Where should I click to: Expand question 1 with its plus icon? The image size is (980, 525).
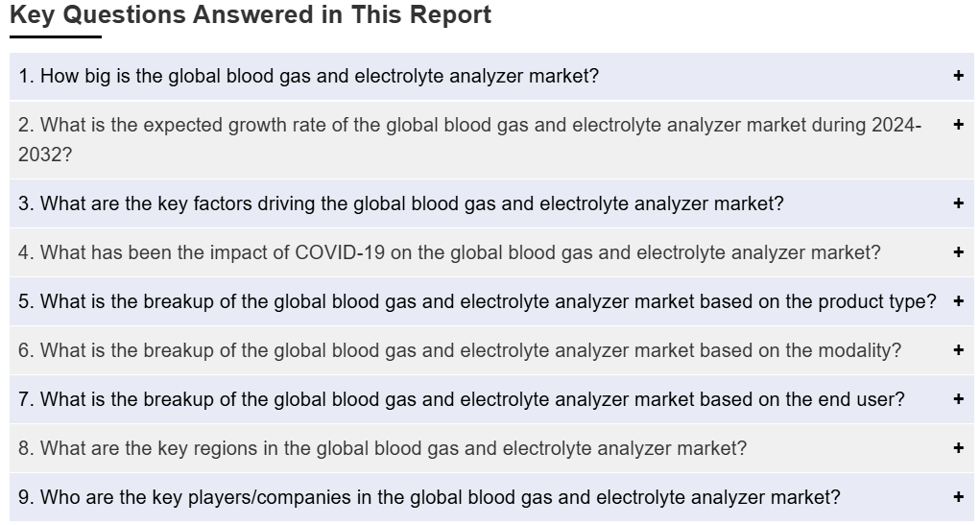click(958, 76)
